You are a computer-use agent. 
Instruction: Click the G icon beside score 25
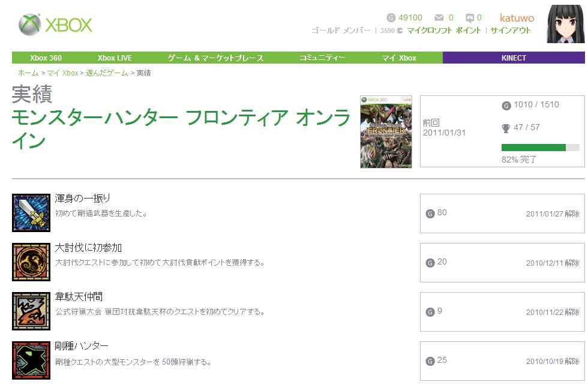point(430,361)
